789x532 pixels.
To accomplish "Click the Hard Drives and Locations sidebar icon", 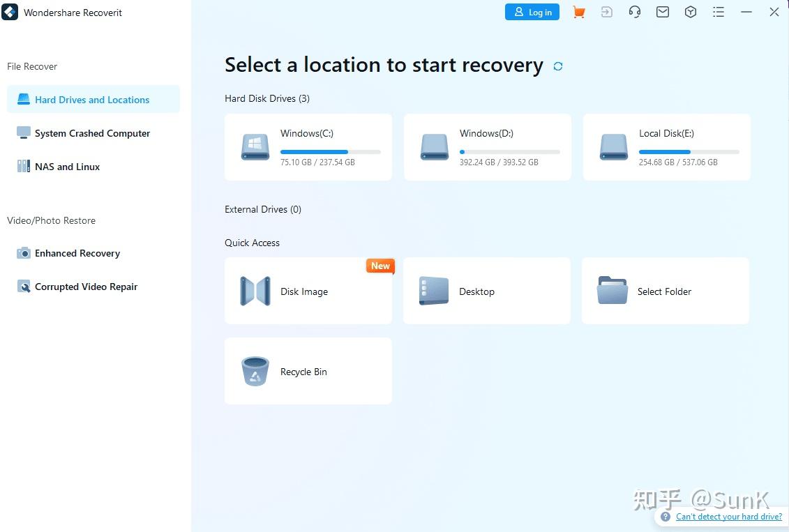I will tap(24, 99).
